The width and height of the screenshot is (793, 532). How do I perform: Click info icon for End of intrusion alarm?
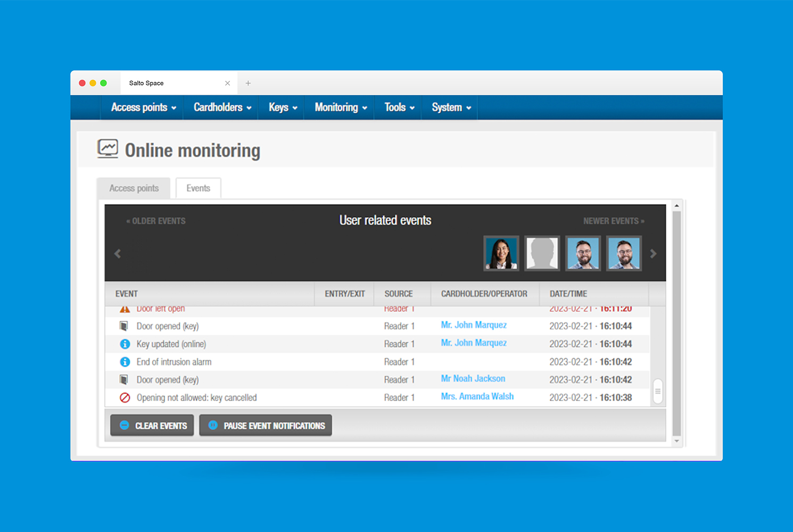[125, 362]
